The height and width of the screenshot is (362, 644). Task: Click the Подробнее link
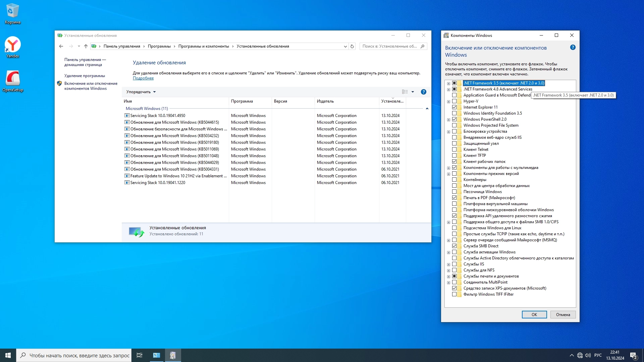143,78
